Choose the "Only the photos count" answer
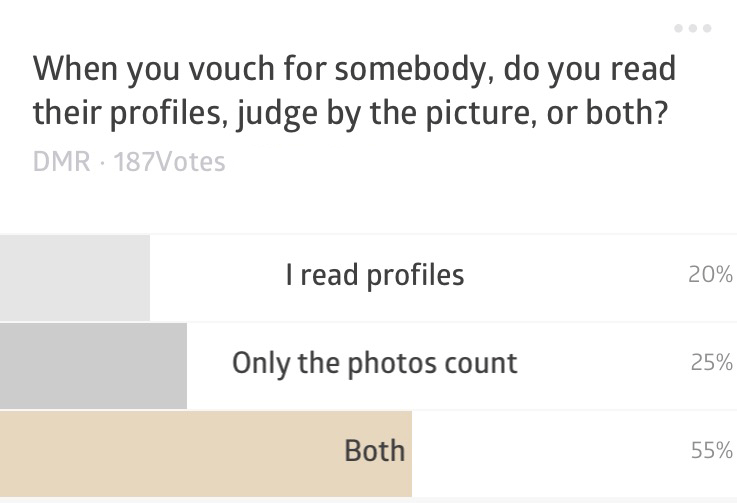This screenshot has height=503, width=737. click(x=374, y=362)
